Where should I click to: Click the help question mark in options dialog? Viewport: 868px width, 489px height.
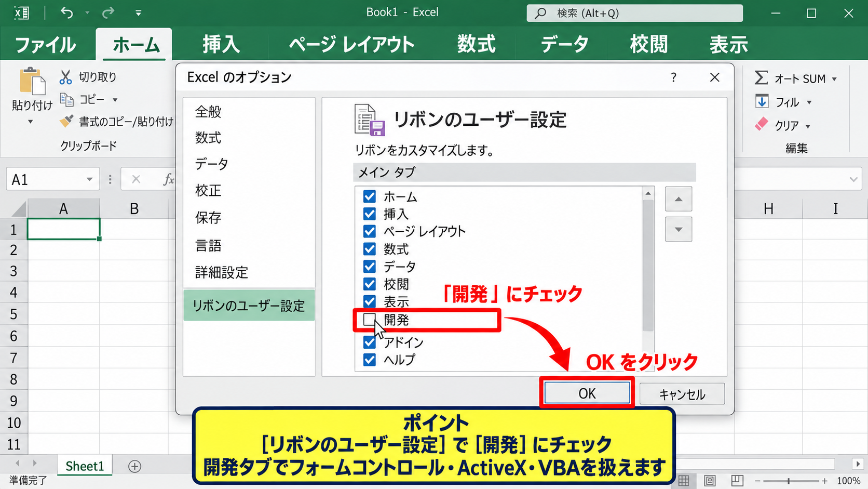coord(673,78)
